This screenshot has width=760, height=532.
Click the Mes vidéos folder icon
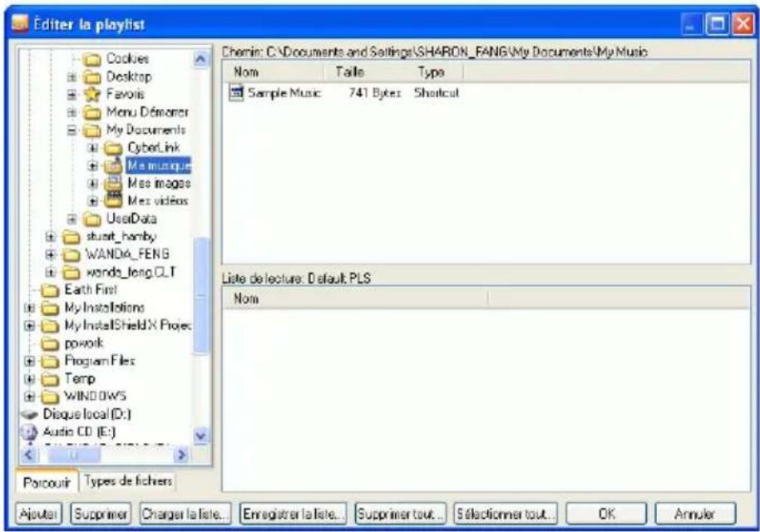(x=113, y=200)
